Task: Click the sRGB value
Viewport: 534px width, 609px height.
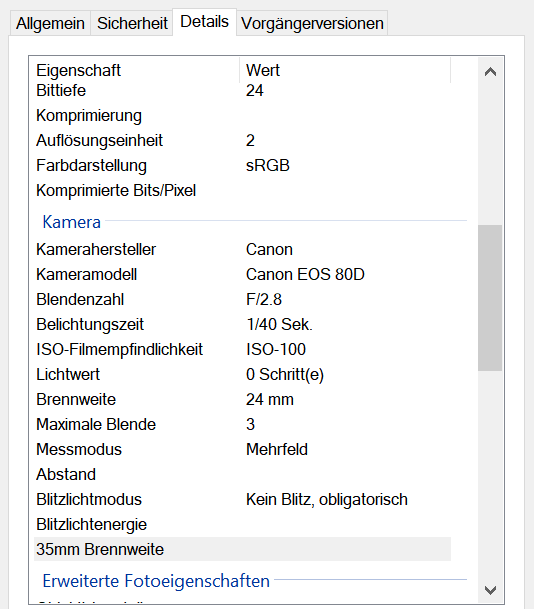Action: click(268, 165)
